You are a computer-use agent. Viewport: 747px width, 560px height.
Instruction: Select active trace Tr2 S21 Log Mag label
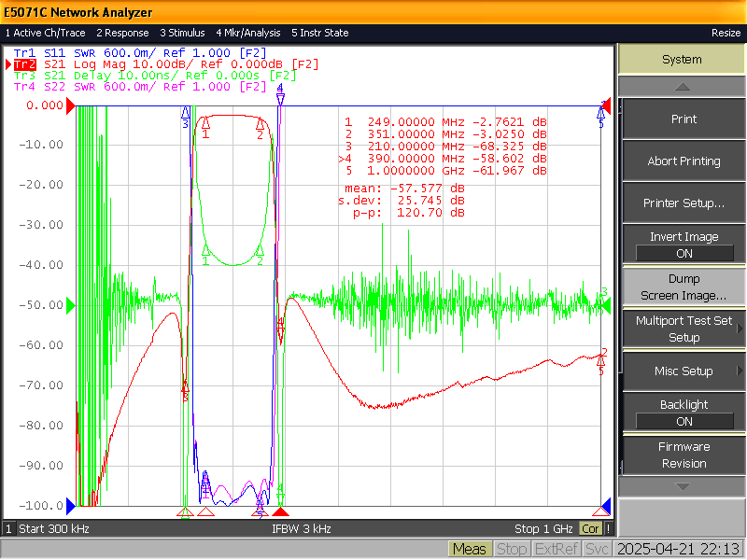166,64
